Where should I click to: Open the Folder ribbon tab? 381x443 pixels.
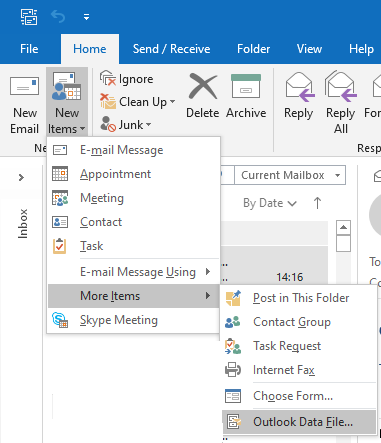coord(253,49)
